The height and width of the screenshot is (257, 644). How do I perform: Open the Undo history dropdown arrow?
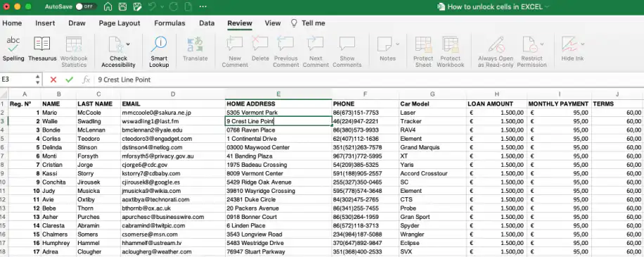162,7
